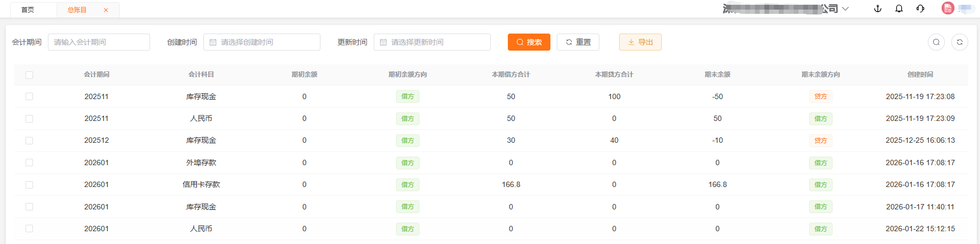Click the red user avatar icon
980x244 pixels.
click(x=948, y=9)
